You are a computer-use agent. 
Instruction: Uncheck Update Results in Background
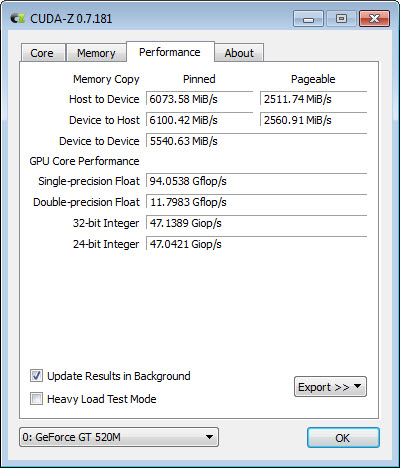36,376
